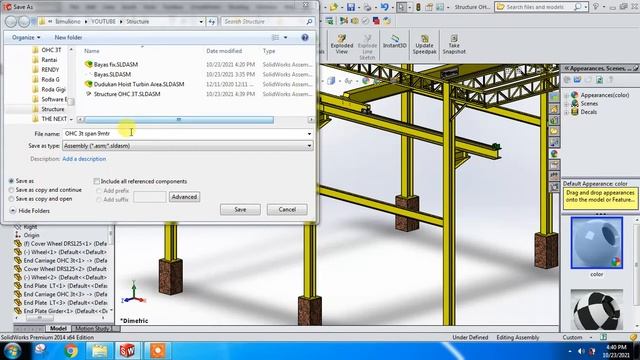Select Save as copy and open

11,199
